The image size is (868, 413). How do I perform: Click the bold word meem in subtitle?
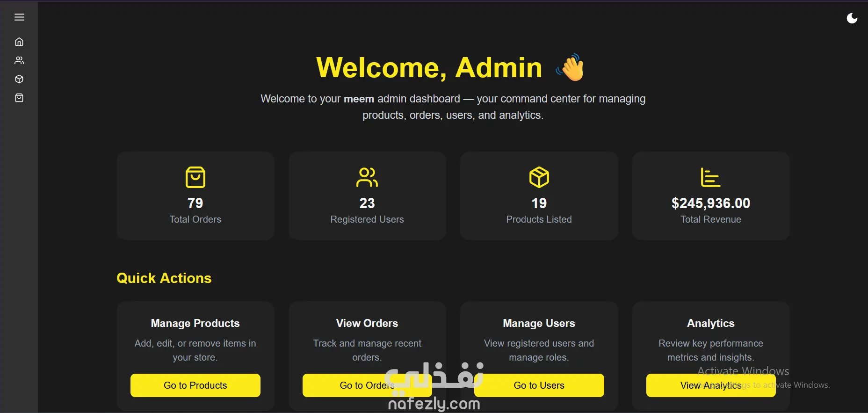[359, 99]
